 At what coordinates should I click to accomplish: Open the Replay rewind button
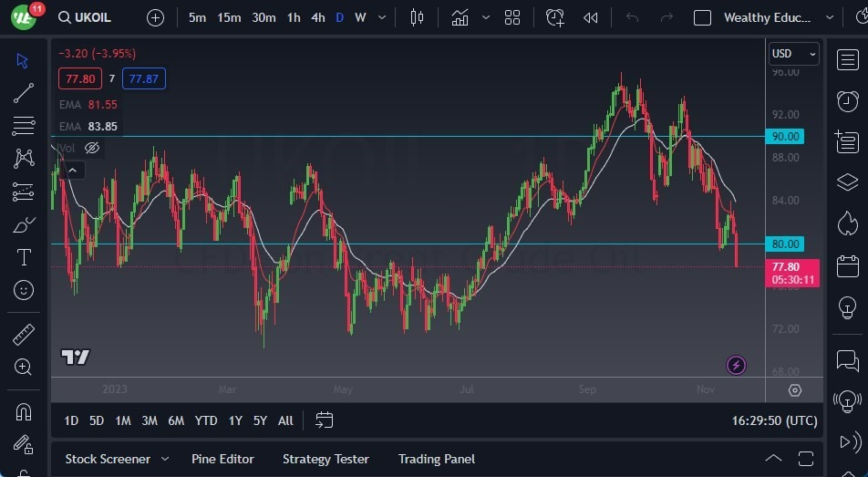(591, 17)
